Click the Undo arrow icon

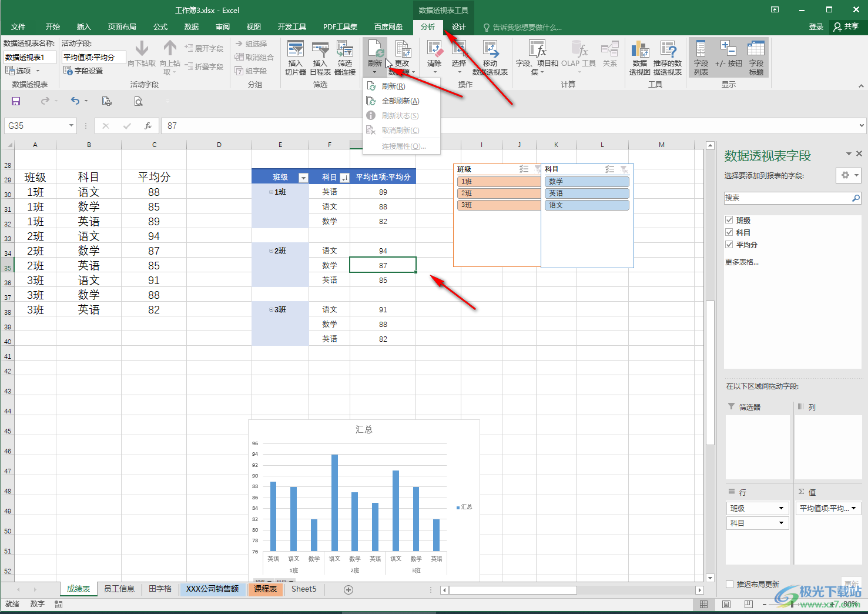coord(75,101)
